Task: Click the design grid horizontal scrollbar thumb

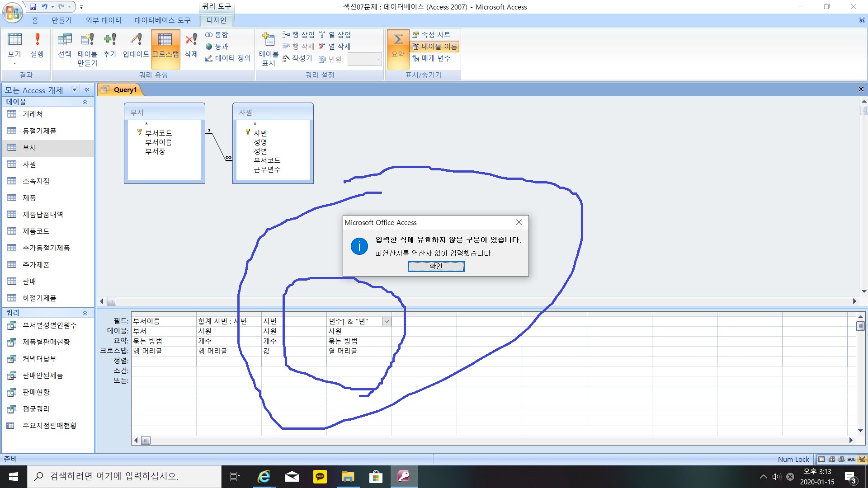Action: tap(146, 441)
